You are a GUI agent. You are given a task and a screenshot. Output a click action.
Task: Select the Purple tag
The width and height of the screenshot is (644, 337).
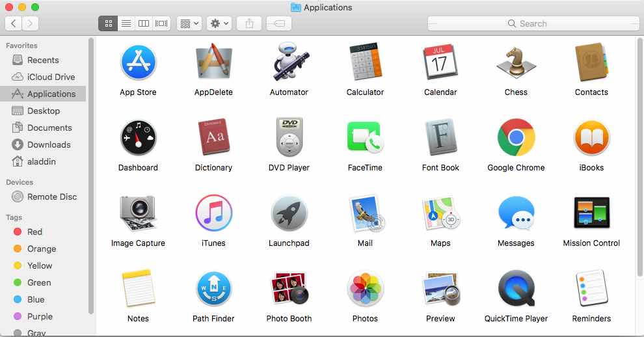43,316
